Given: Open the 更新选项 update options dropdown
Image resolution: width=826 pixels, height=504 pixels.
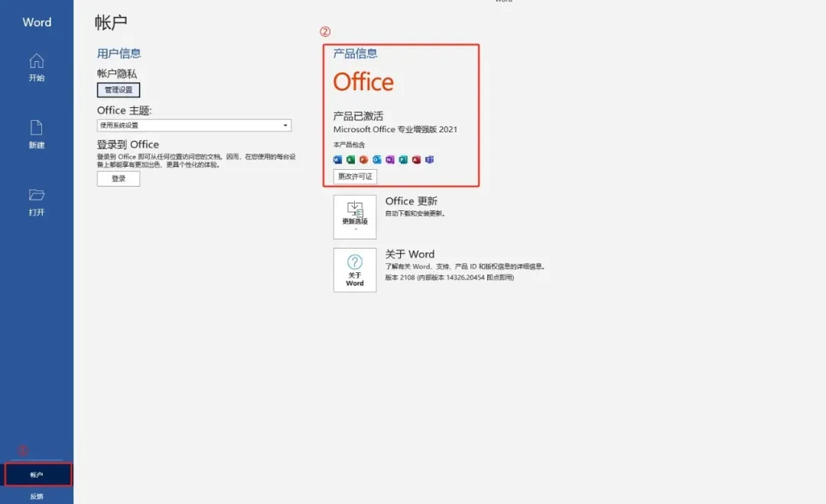Looking at the screenshot, I should click(355, 217).
